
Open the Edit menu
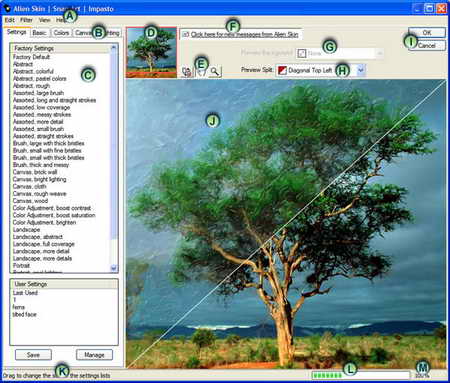point(10,20)
